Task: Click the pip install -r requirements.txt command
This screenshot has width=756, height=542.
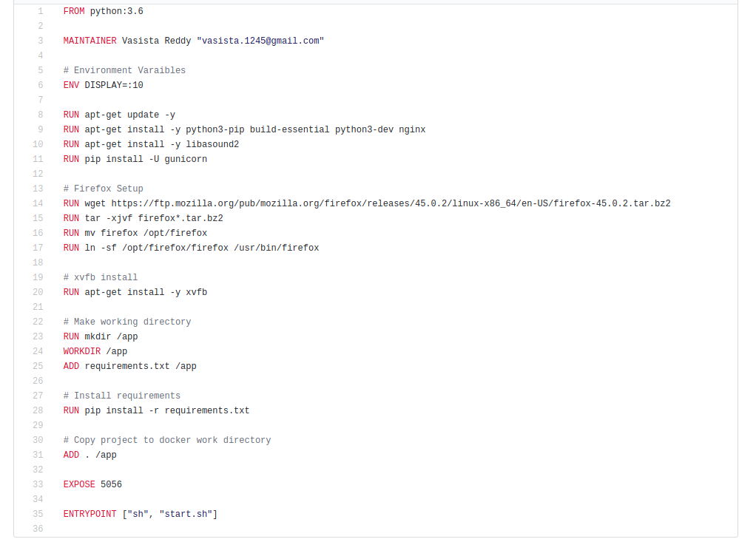Action: pos(166,410)
